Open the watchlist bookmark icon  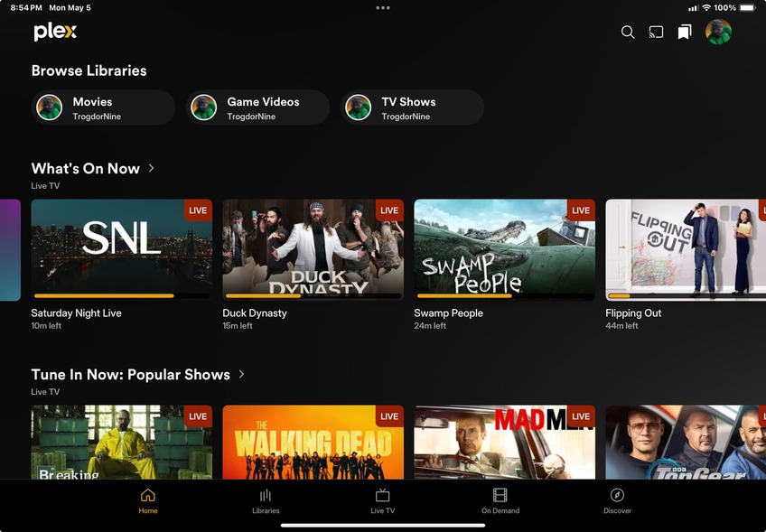point(685,33)
